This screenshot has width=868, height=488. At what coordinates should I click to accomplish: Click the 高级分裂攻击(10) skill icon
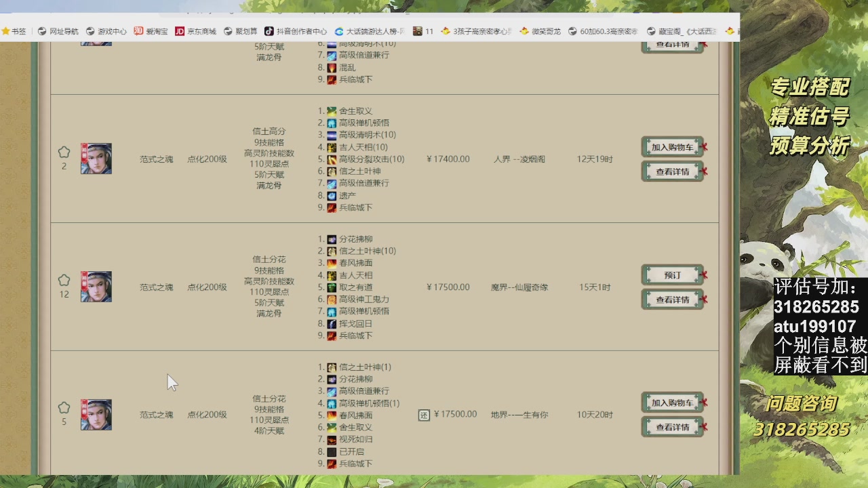(332, 159)
